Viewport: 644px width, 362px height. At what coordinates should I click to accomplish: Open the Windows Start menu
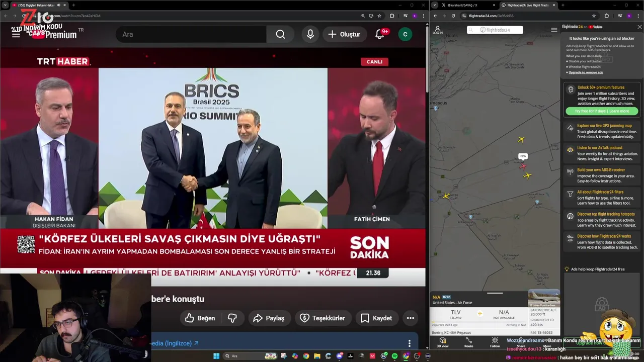pyautogui.click(x=216, y=356)
